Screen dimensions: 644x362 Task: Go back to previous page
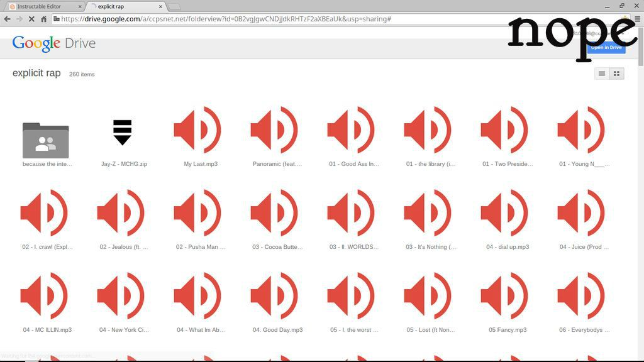[x=8, y=19]
